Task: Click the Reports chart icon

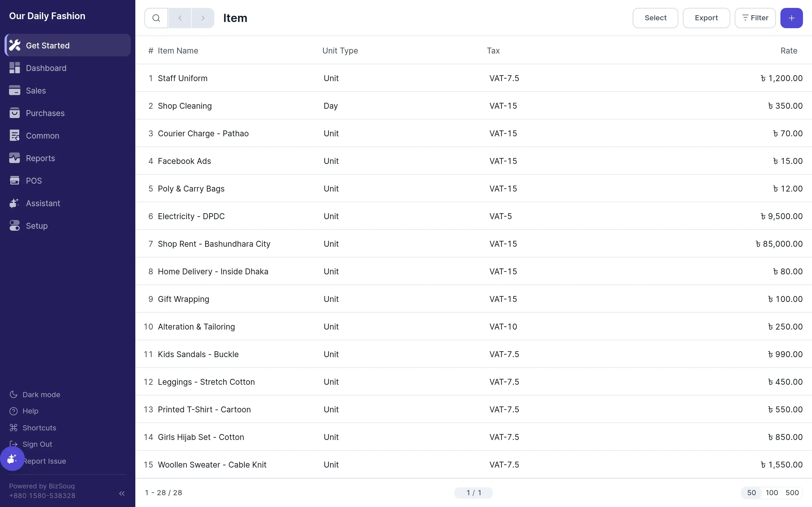Action: (14, 158)
